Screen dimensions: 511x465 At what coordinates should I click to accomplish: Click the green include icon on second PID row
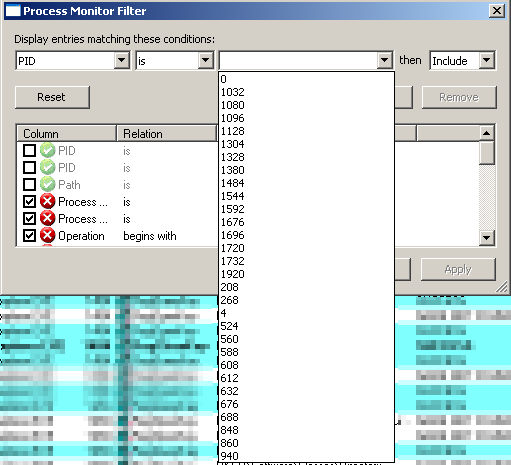[48, 167]
